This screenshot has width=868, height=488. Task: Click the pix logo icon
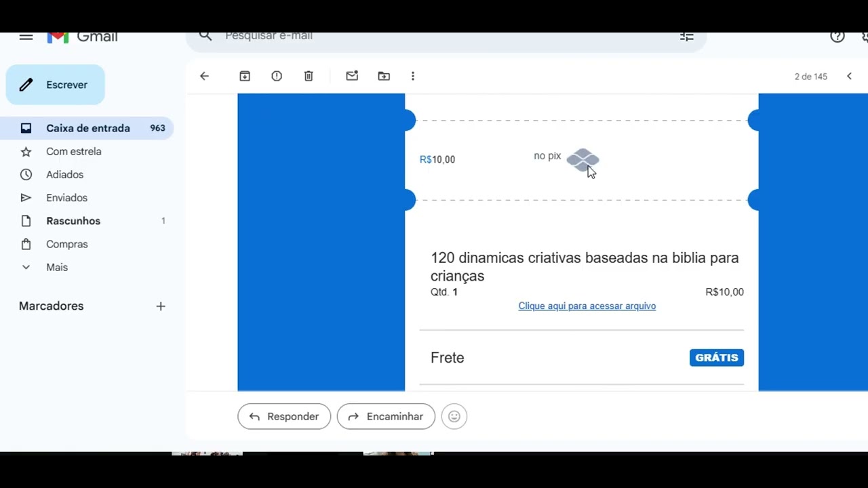[x=583, y=161]
